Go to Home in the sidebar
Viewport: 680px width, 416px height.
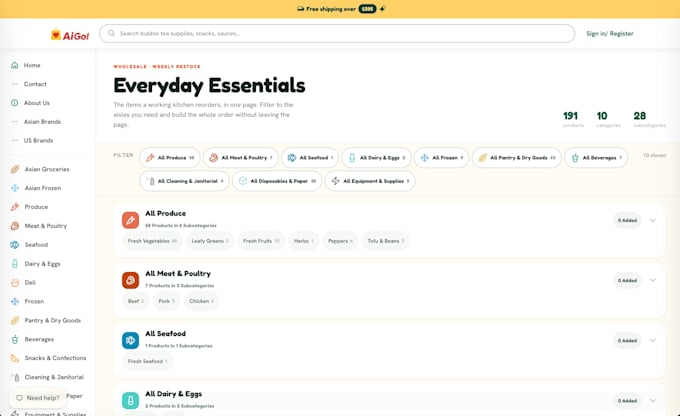pos(32,65)
